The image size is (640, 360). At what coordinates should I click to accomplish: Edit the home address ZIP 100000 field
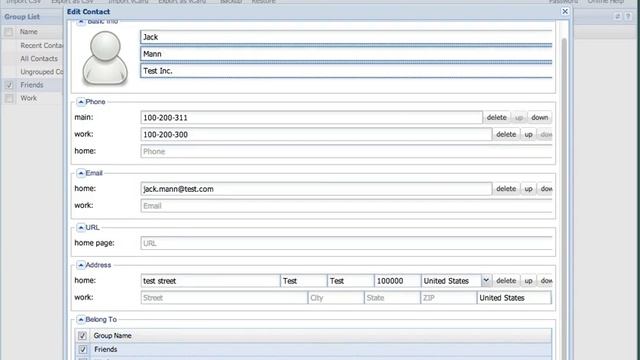[398, 281]
